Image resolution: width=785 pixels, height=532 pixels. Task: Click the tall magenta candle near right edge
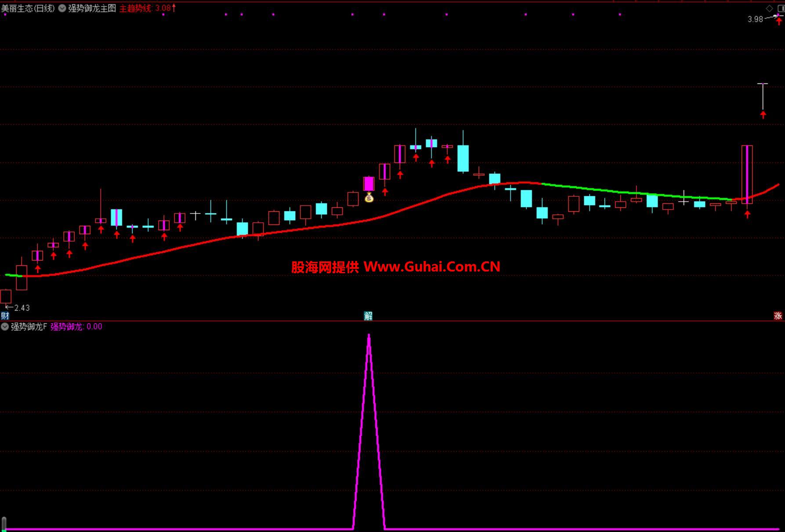click(747, 174)
